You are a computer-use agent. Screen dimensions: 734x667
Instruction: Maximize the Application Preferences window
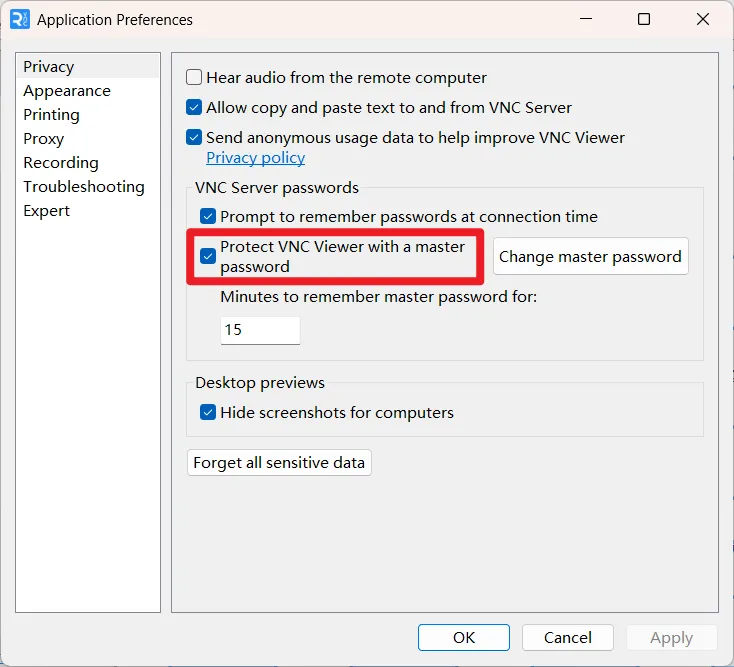click(644, 19)
